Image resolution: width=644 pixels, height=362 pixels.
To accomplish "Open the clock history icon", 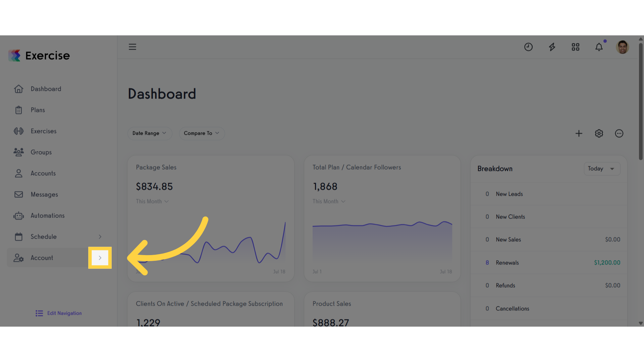I will (528, 47).
